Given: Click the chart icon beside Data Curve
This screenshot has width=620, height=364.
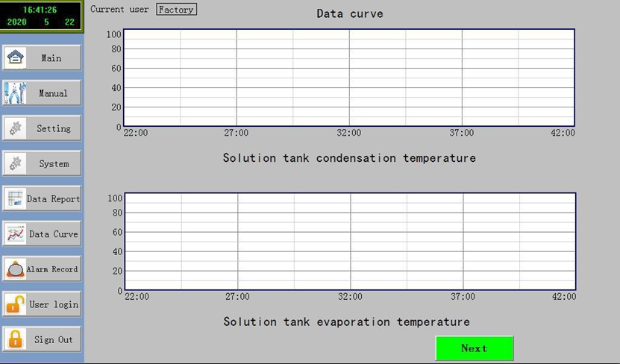Looking at the screenshot, I should click(16, 234).
